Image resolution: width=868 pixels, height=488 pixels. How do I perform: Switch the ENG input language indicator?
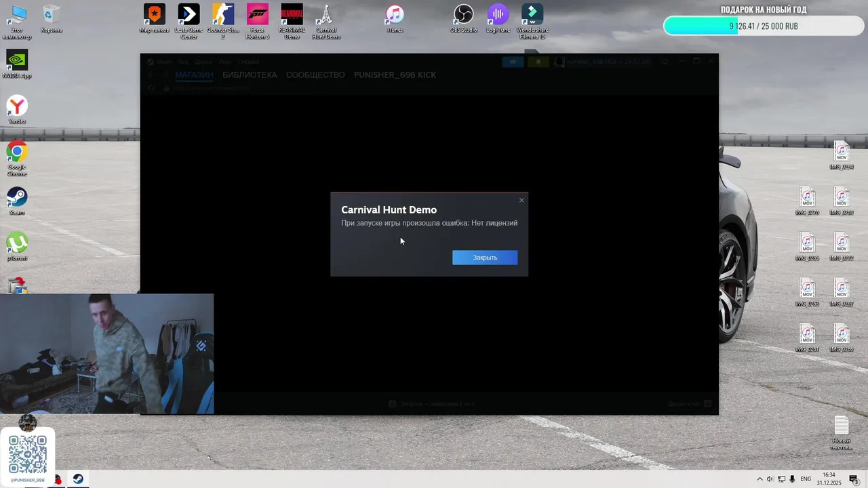point(806,479)
